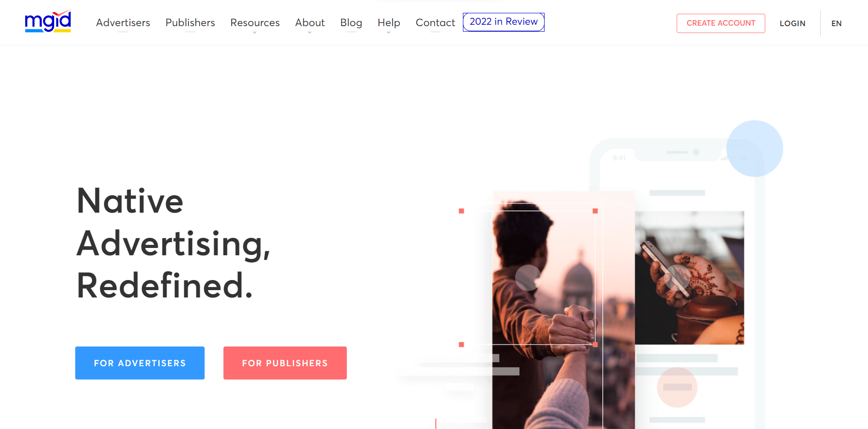Viewport: 868px width, 429px height.
Task: Click the holding hands photo
Action: click(563, 310)
